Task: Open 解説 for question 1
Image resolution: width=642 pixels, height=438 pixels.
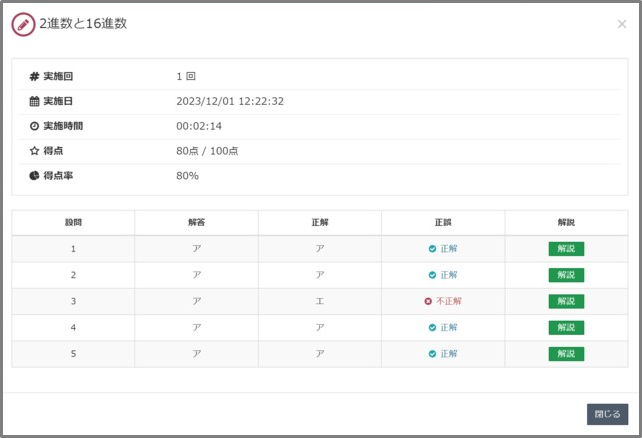Action: tap(566, 249)
